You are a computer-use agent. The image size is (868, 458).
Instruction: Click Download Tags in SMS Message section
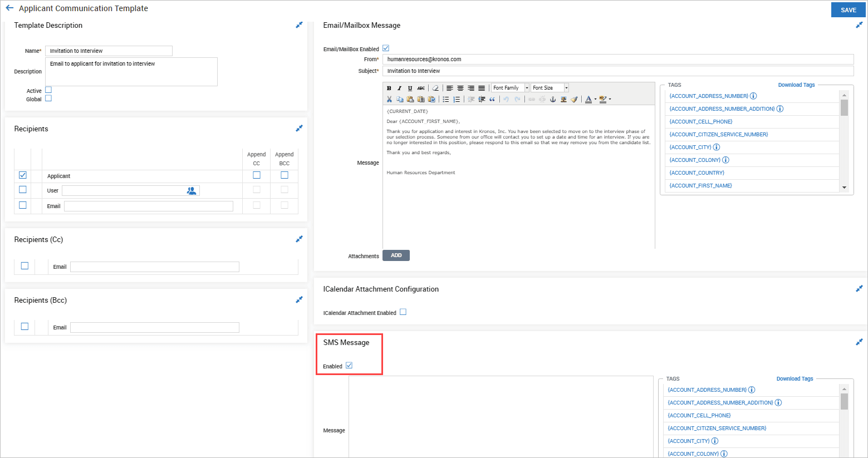[795, 379]
